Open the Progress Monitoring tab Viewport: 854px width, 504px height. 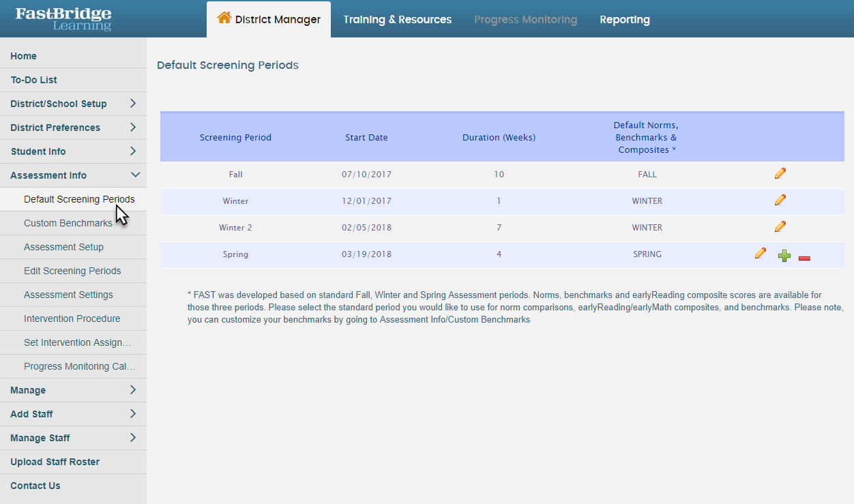pyautogui.click(x=526, y=20)
